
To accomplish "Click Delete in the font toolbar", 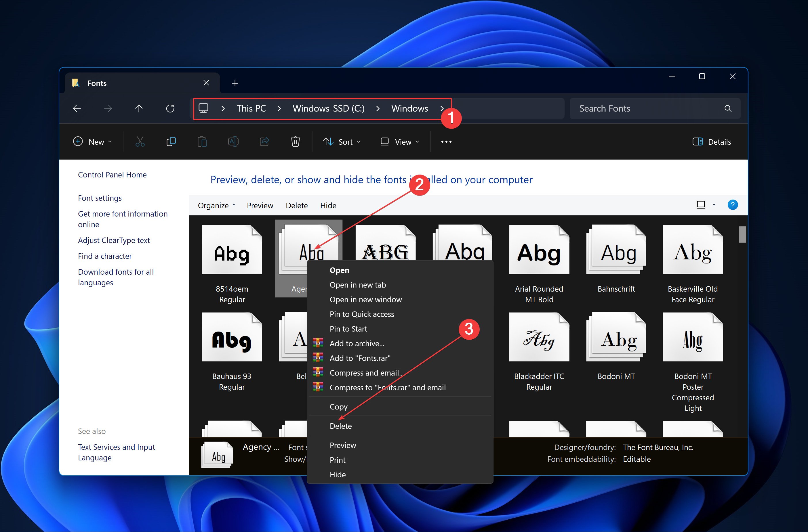I will coord(296,205).
